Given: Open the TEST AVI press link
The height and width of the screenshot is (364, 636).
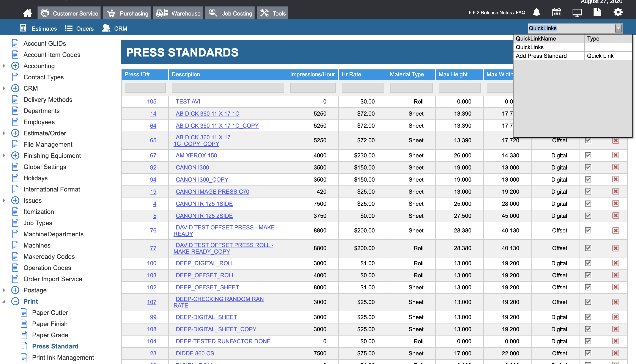Looking at the screenshot, I should point(188,102).
